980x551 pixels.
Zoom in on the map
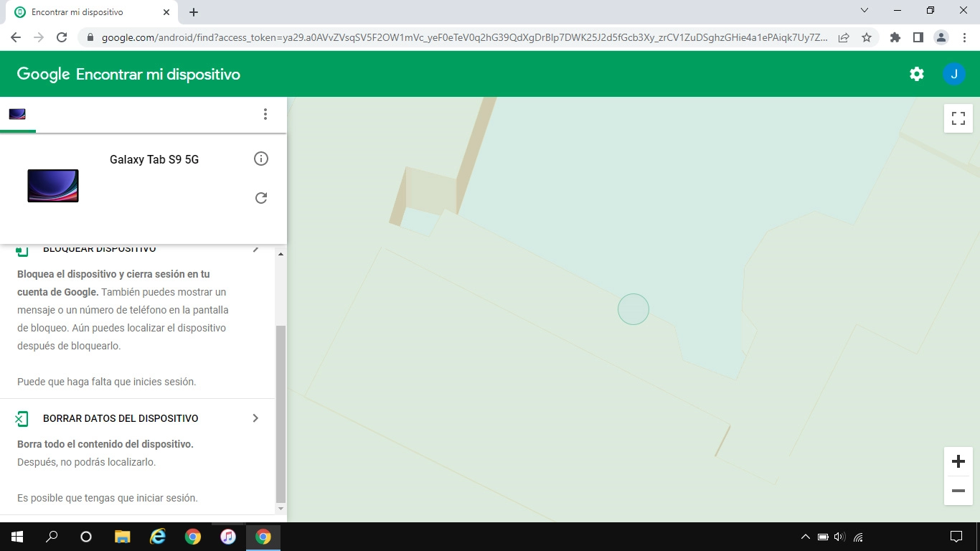[958, 461]
